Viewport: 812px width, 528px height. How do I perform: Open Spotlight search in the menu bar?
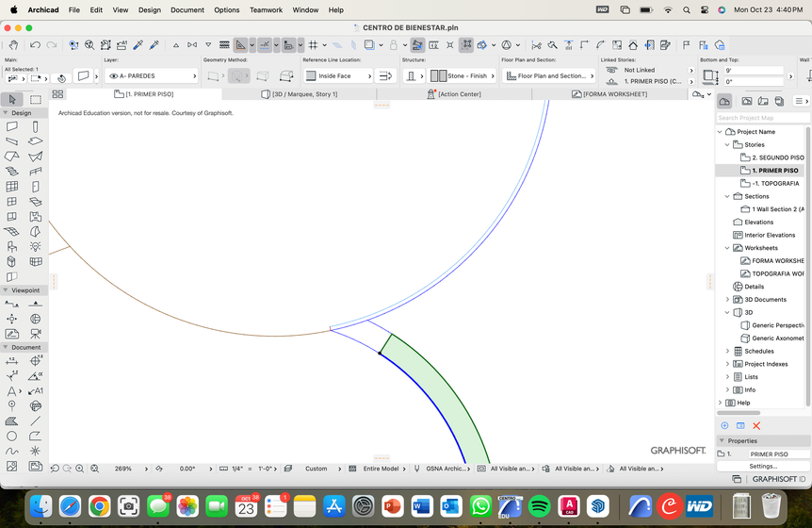point(687,9)
